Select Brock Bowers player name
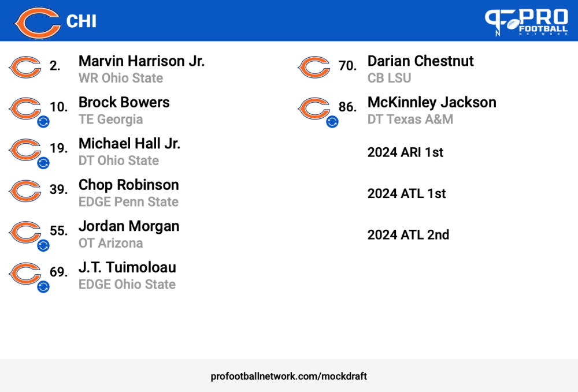Viewport: 578px width, 392px height. pyautogui.click(x=124, y=102)
